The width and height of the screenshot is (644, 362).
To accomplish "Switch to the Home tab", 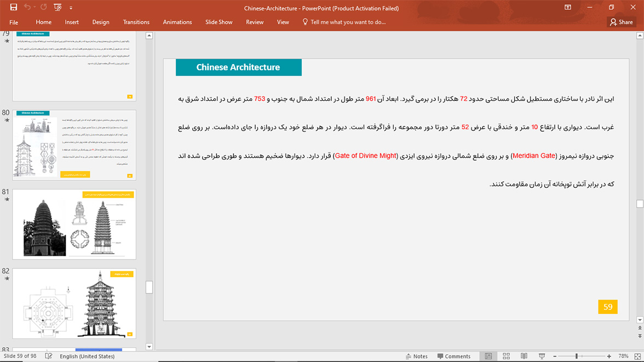I will point(44,22).
